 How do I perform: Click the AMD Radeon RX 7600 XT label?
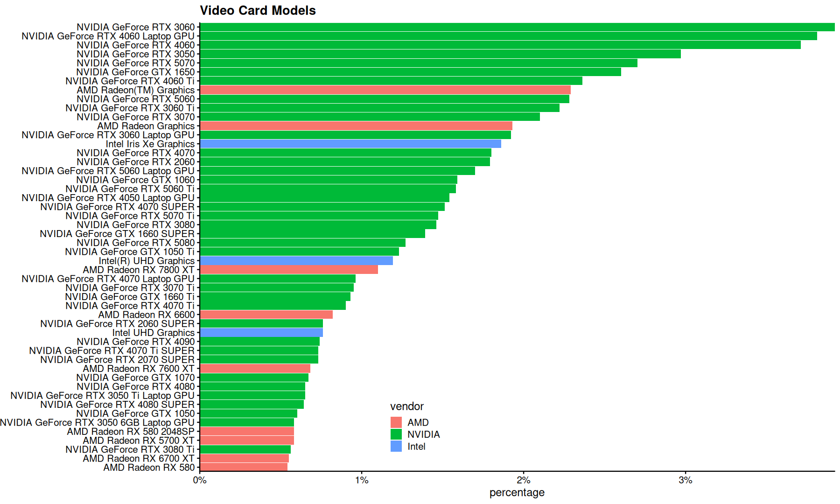tap(139, 369)
